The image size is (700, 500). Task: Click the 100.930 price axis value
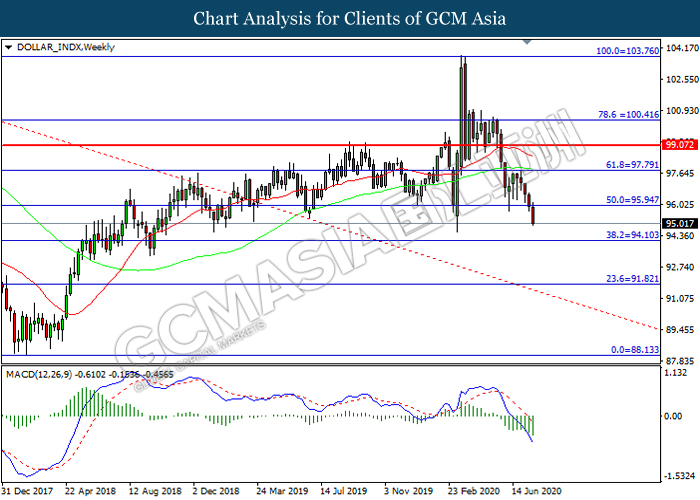point(681,111)
